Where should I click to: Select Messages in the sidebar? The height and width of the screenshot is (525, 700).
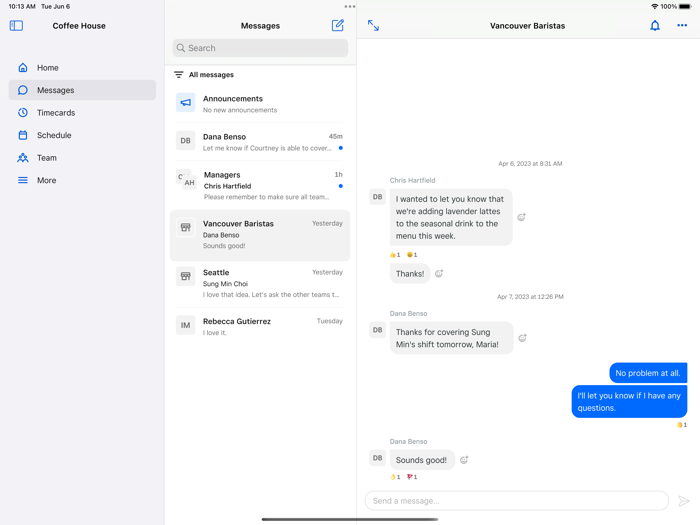click(x=82, y=90)
